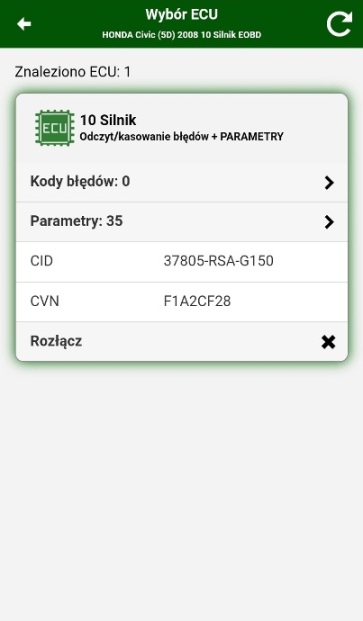Tap the back arrow icon
The image size is (363, 621).
pyautogui.click(x=24, y=24)
